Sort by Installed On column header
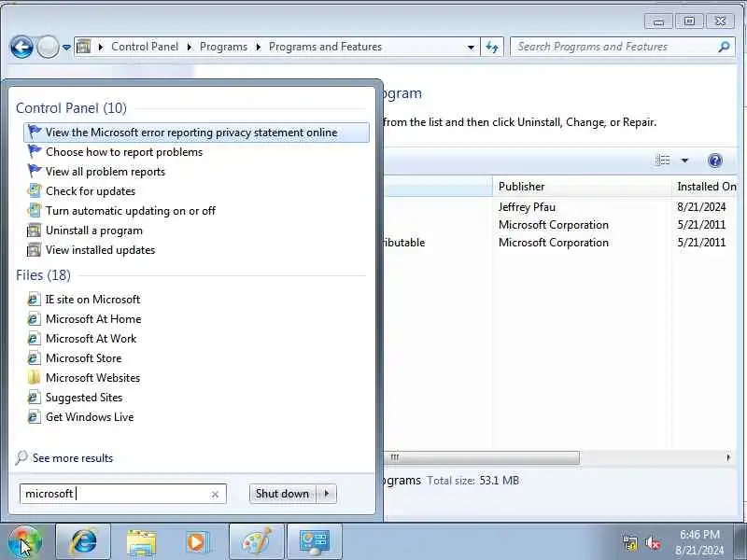This screenshot has height=560, width=747. [x=707, y=187]
